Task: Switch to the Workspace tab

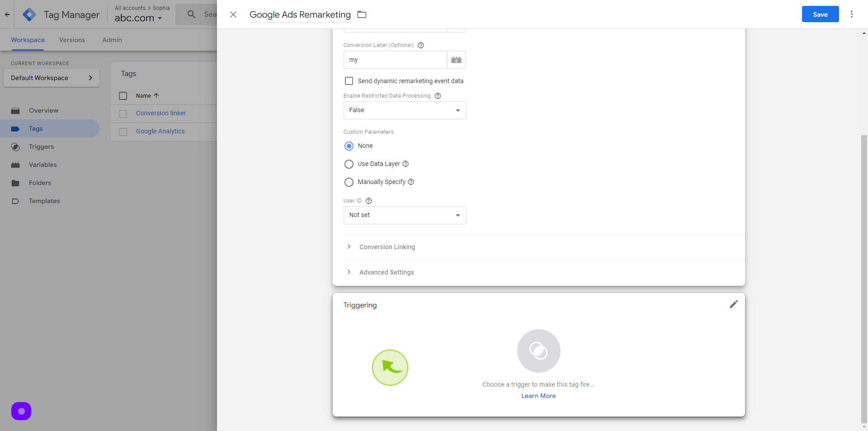Action: tap(28, 40)
